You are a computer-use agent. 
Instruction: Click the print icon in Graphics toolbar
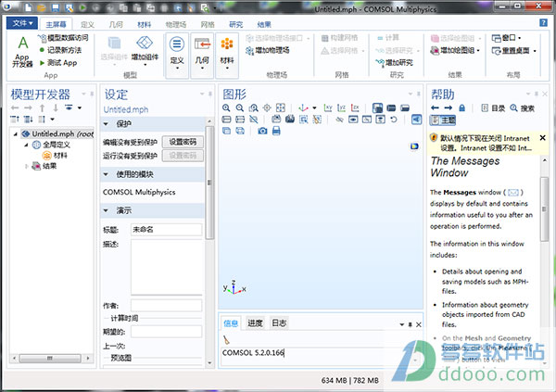276,131
